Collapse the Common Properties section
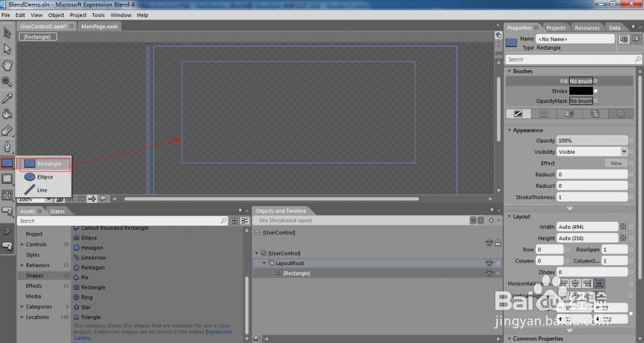Viewport: 644px width, 343px height. (x=509, y=338)
